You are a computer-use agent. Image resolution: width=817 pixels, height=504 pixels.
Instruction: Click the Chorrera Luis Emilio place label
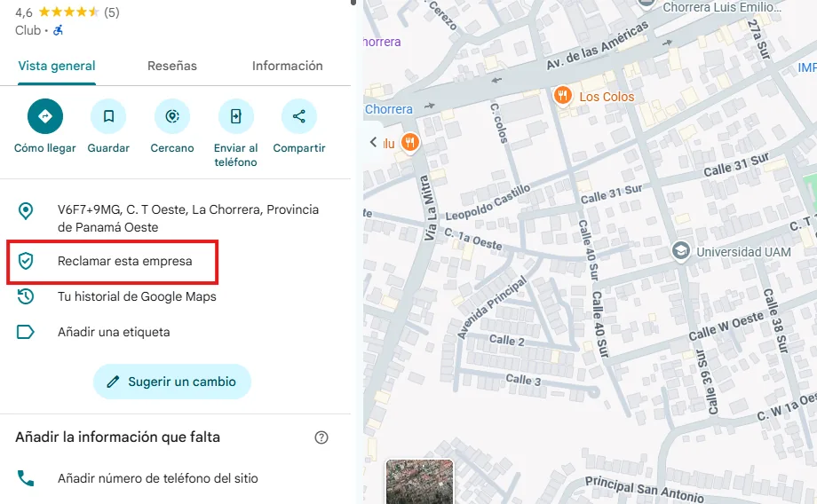(x=722, y=7)
